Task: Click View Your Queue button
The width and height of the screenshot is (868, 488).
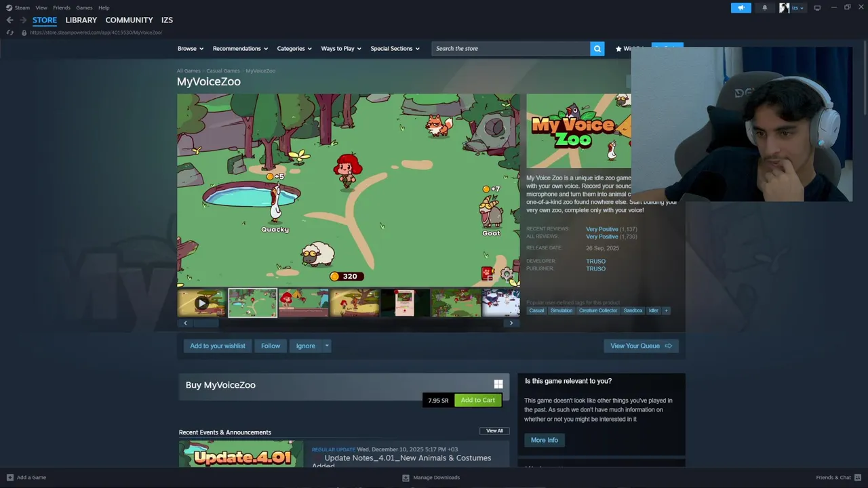Action: pyautogui.click(x=641, y=346)
